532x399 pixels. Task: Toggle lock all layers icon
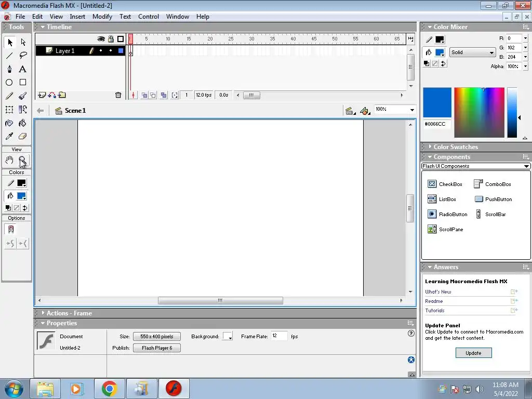point(111,39)
